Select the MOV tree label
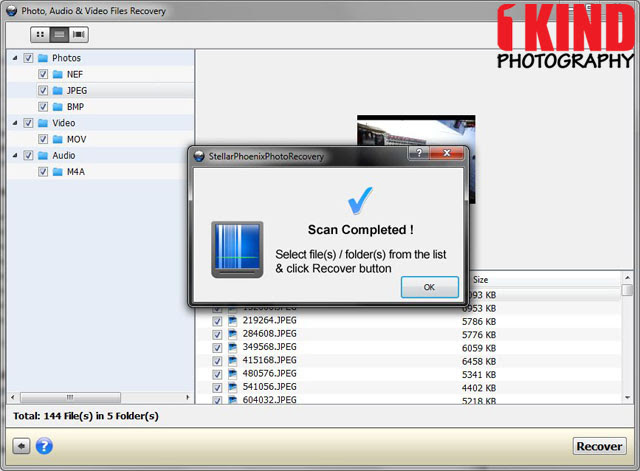The width and height of the screenshot is (640, 471). click(x=77, y=139)
